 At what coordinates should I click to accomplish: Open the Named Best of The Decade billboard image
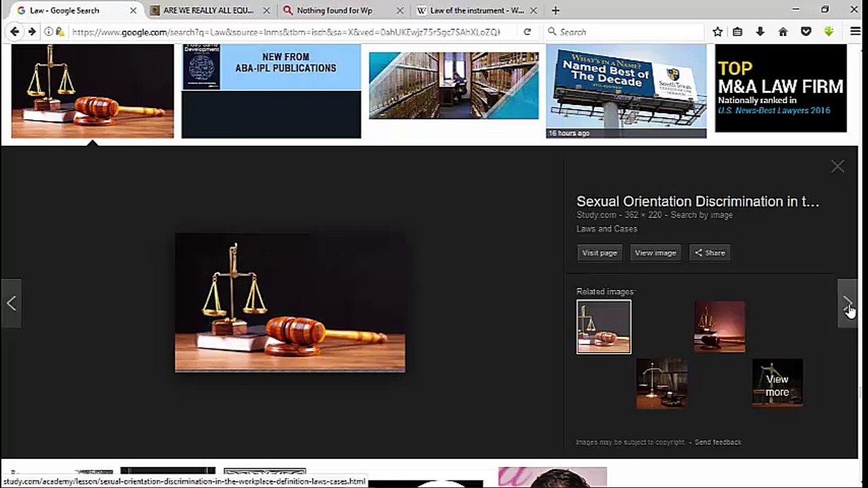626,91
